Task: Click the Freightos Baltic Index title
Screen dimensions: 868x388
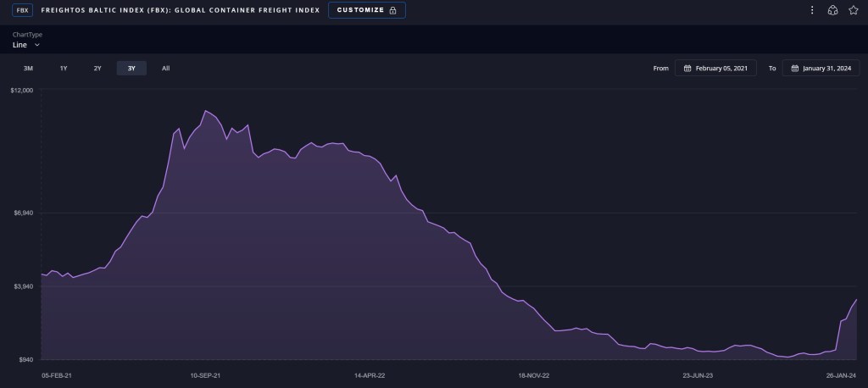Action: click(x=181, y=10)
